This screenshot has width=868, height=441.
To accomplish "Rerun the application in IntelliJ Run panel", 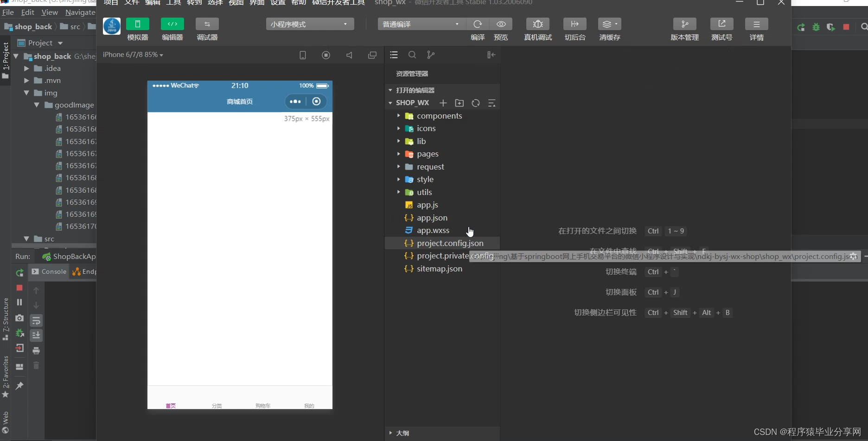I will tap(19, 273).
